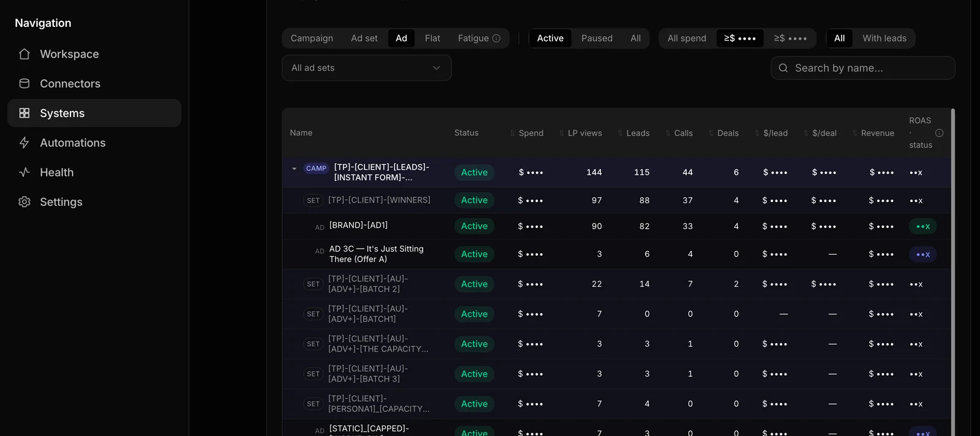Select the Paused status filter
980x436 pixels.
[x=597, y=38]
